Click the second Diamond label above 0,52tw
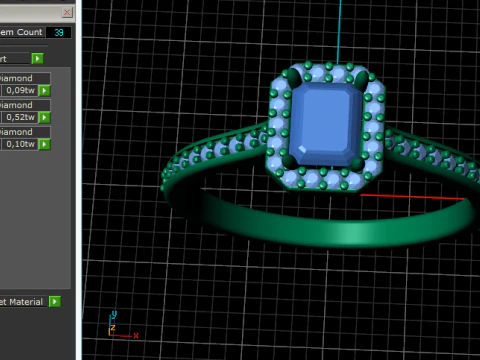The height and width of the screenshot is (360, 480). [x=25, y=105]
